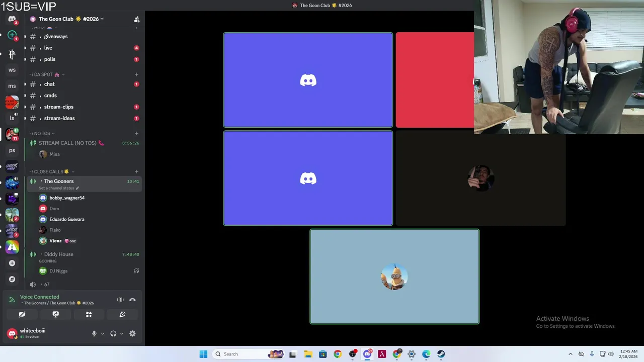The height and width of the screenshot is (362, 644).
Task: Open the 'ps' server in sidebar
Action: pos(12,150)
